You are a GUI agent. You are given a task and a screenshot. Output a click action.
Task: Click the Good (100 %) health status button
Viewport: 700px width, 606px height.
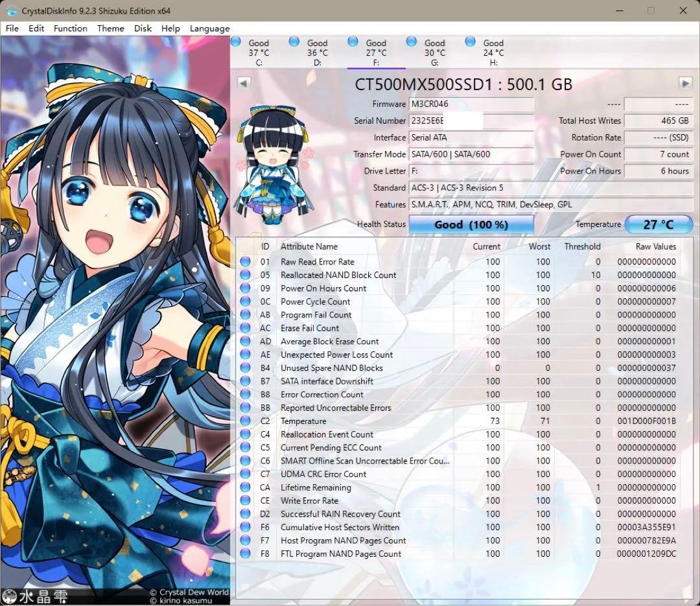point(471,224)
